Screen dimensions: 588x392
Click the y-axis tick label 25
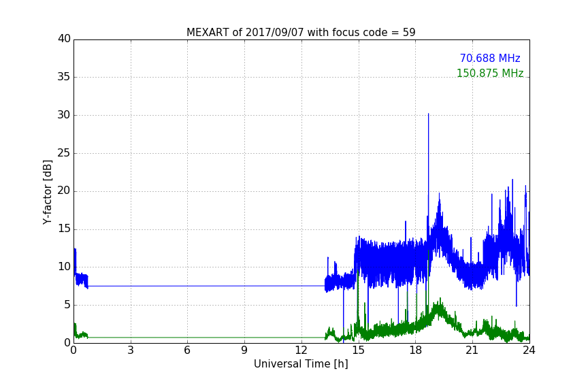point(64,152)
